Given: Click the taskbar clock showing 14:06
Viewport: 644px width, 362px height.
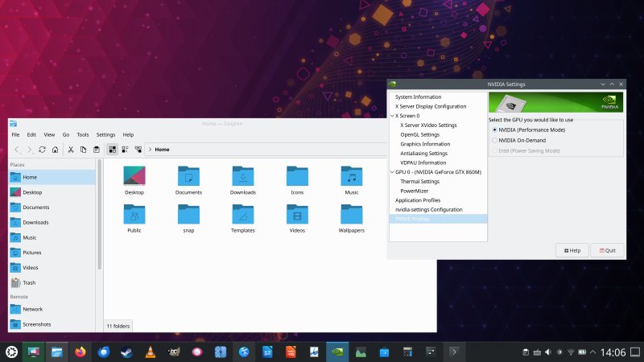Looking at the screenshot, I should pos(613,352).
